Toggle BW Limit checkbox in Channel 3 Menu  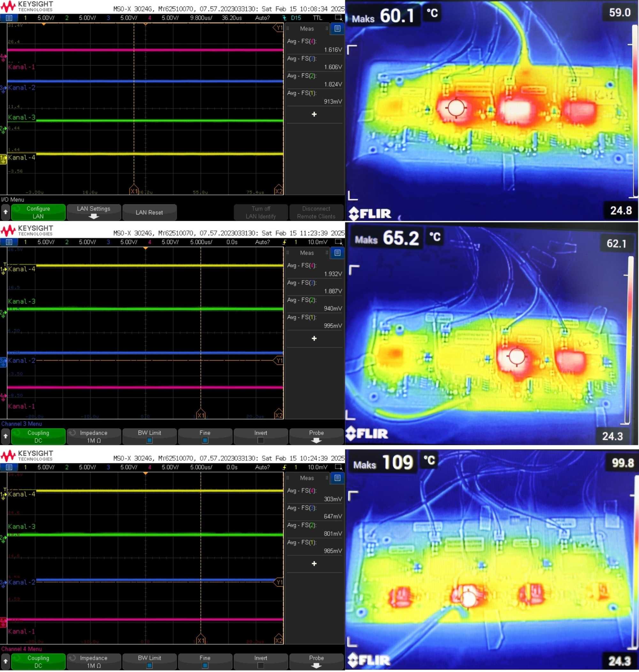149,440
